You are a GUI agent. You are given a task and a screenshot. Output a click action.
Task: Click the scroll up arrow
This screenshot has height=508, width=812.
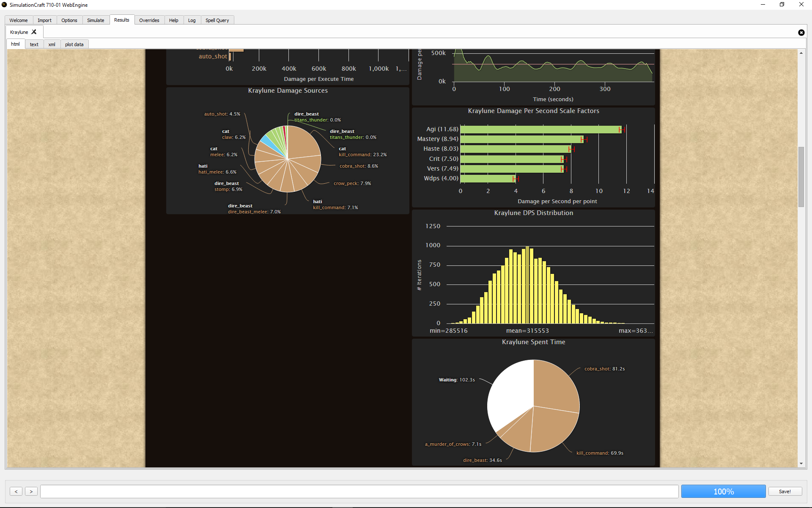click(x=801, y=53)
